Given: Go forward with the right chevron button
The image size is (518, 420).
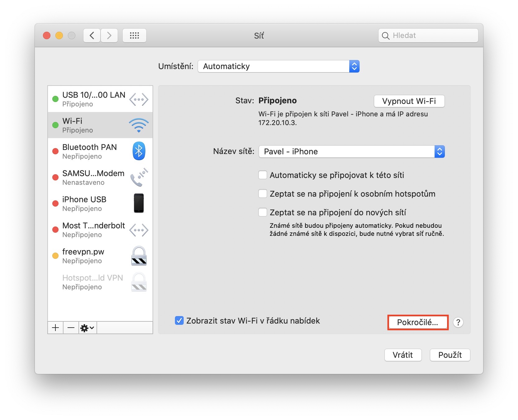Looking at the screenshot, I should 109,35.
